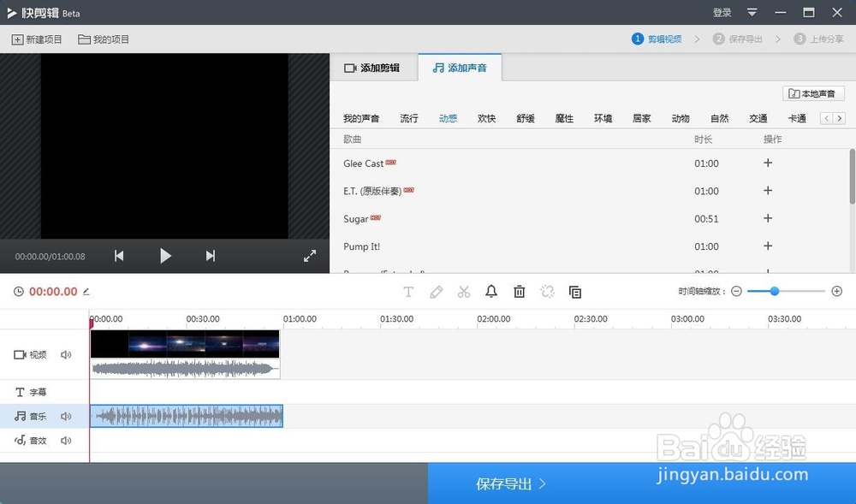856x504 pixels.
Task: Click the New Project (新建项目) button
Action: [x=37, y=39]
